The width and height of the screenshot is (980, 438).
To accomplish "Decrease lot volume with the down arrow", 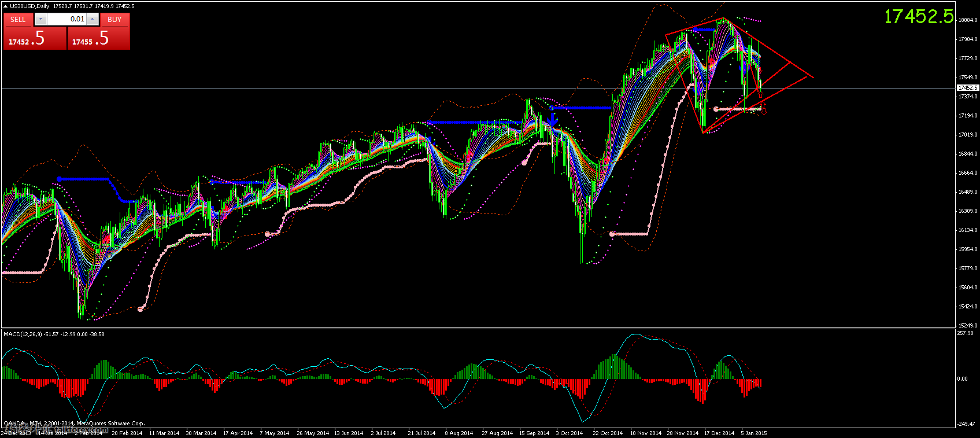I will coord(40,19).
